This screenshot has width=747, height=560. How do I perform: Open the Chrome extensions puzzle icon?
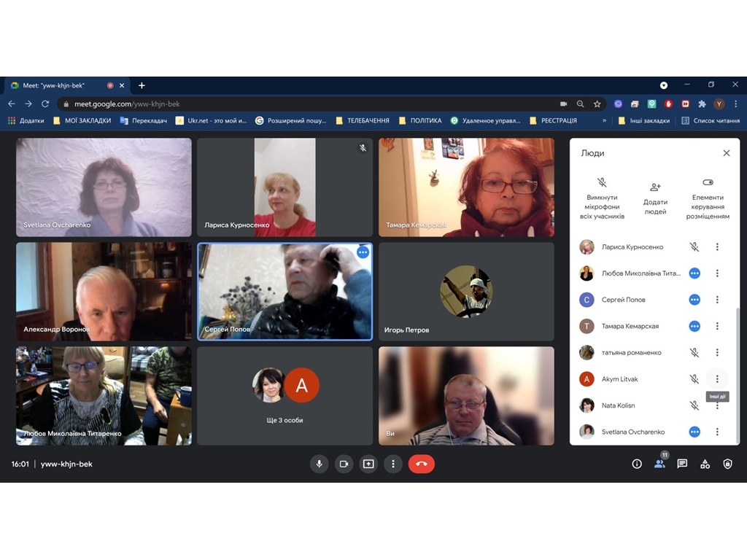click(702, 104)
